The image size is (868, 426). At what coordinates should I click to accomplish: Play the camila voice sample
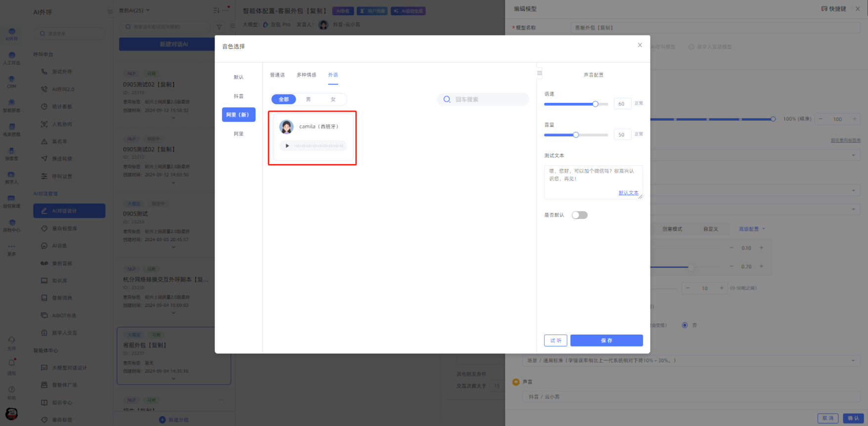pyautogui.click(x=287, y=146)
